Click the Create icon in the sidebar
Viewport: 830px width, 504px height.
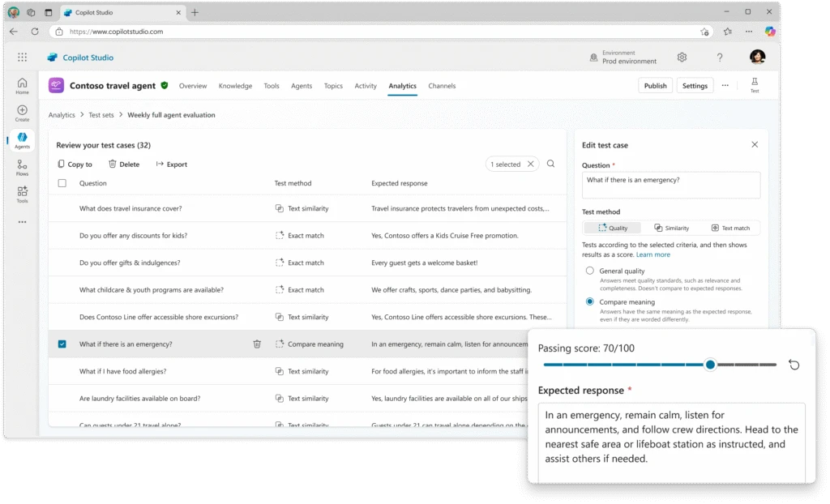point(22,111)
